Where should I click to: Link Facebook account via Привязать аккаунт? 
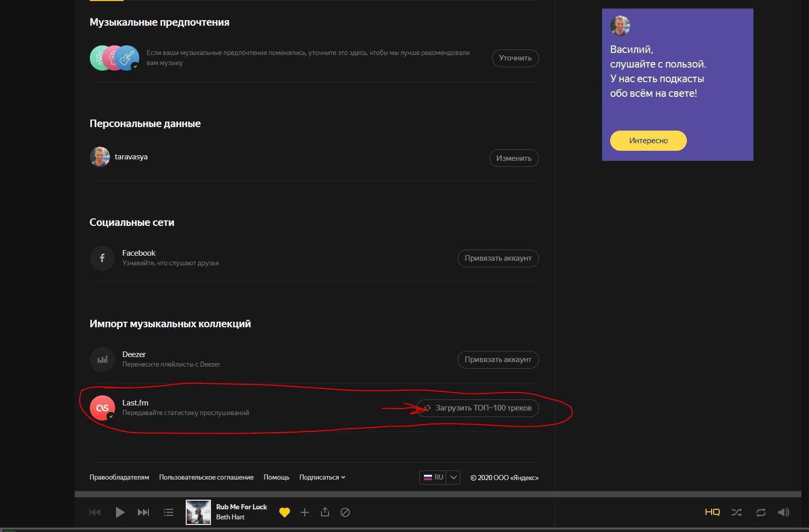coord(498,258)
